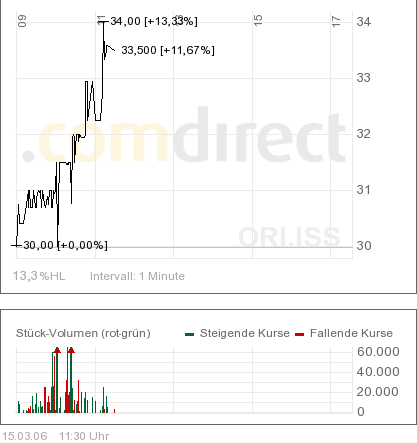Click the 09 hour axis label

[x=22, y=21]
